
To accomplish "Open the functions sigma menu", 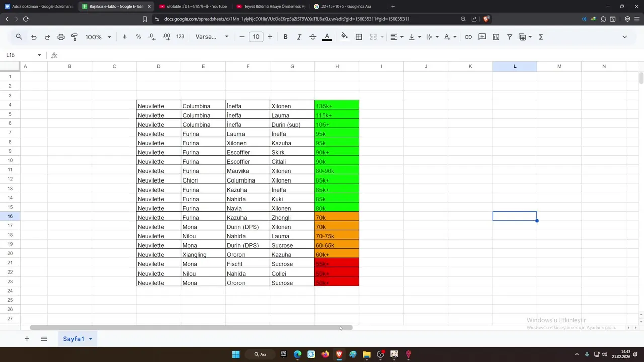I will click(541, 37).
